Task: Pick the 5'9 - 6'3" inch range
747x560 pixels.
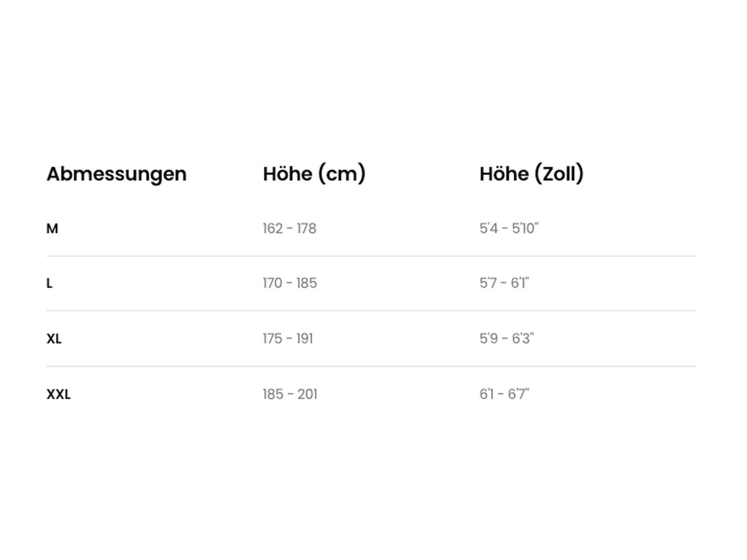Action: point(507,339)
